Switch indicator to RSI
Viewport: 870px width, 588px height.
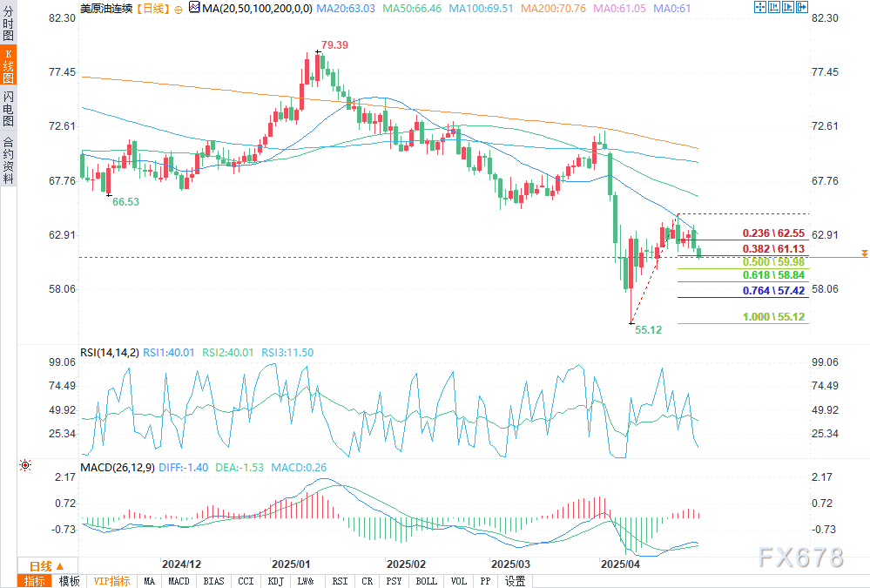(340, 581)
